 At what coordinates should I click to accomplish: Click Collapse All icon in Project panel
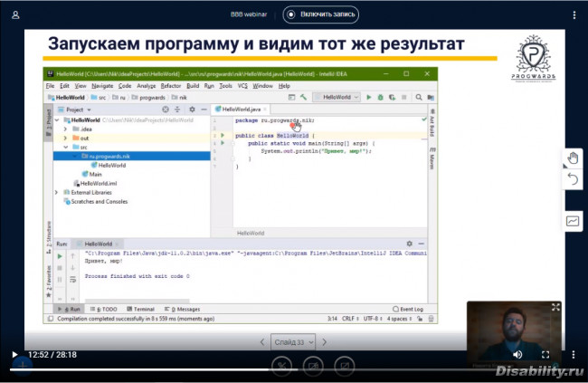click(x=177, y=110)
